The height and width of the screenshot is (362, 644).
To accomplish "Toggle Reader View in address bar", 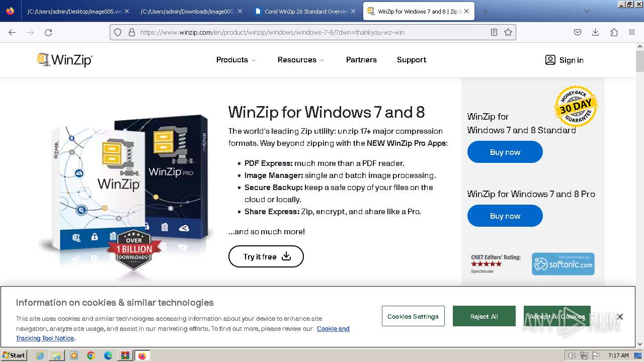I will (494, 32).
